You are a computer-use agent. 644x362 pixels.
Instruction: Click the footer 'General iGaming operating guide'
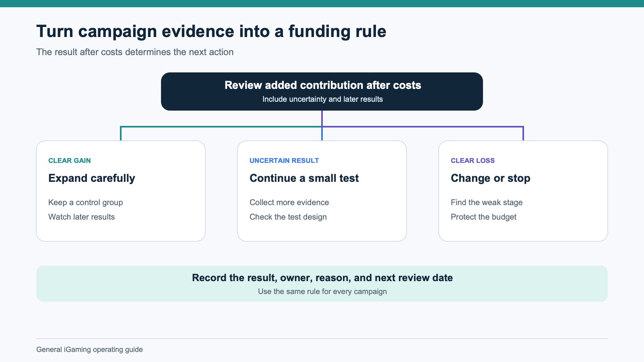pos(89,350)
